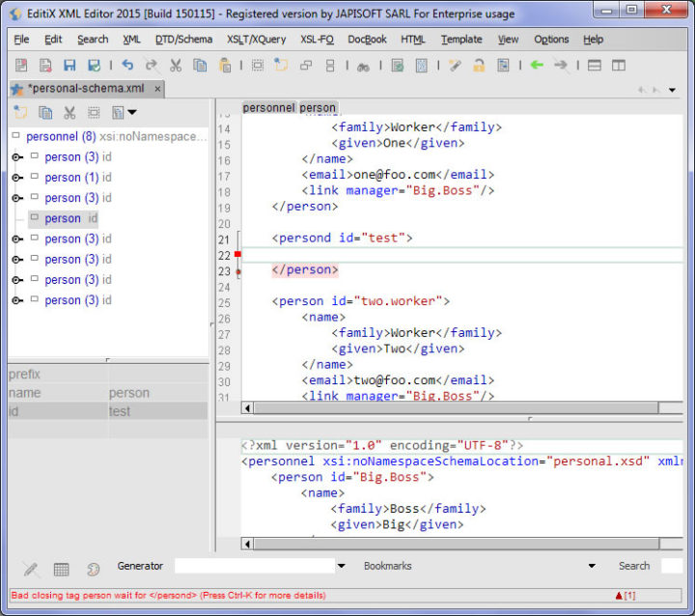
Task: Click the Undo arrow in the toolbar
Action: point(127,66)
